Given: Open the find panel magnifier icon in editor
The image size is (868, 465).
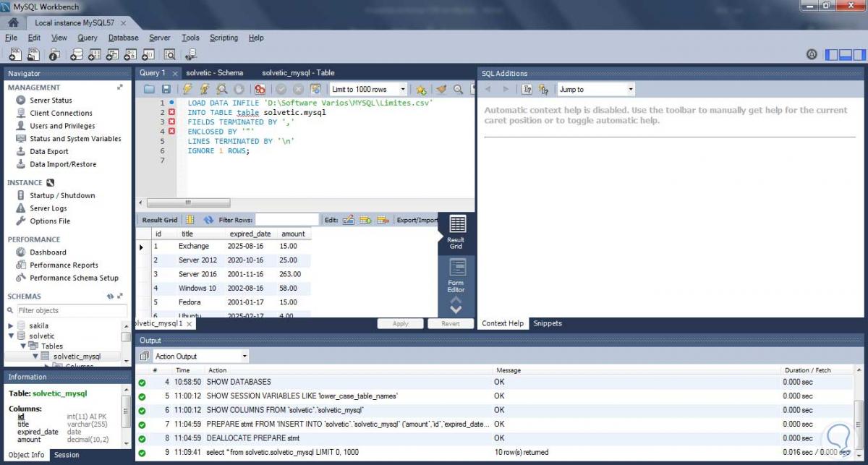Looking at the screenshot, I should click(458, 89).
